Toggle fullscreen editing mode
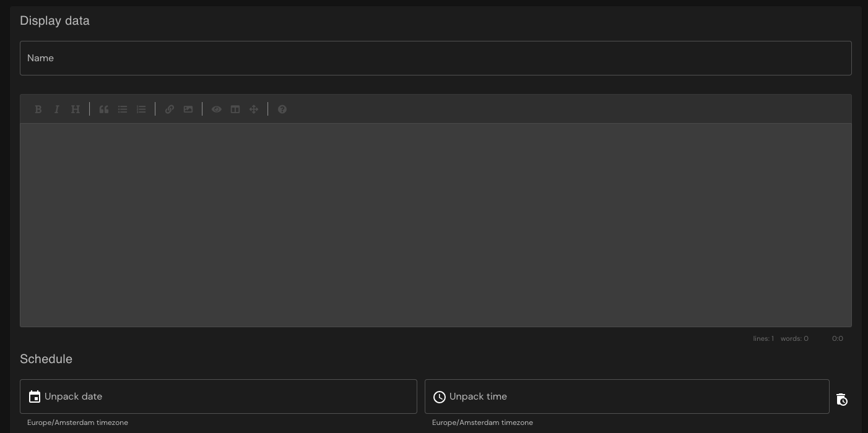 [x=254, y=109]
